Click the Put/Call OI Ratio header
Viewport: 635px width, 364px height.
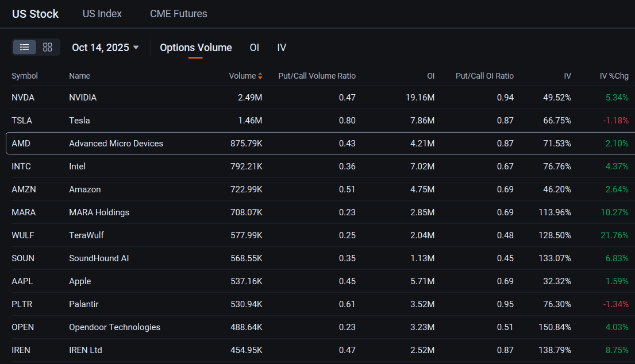pyautogui.click(x=484, y=76)
